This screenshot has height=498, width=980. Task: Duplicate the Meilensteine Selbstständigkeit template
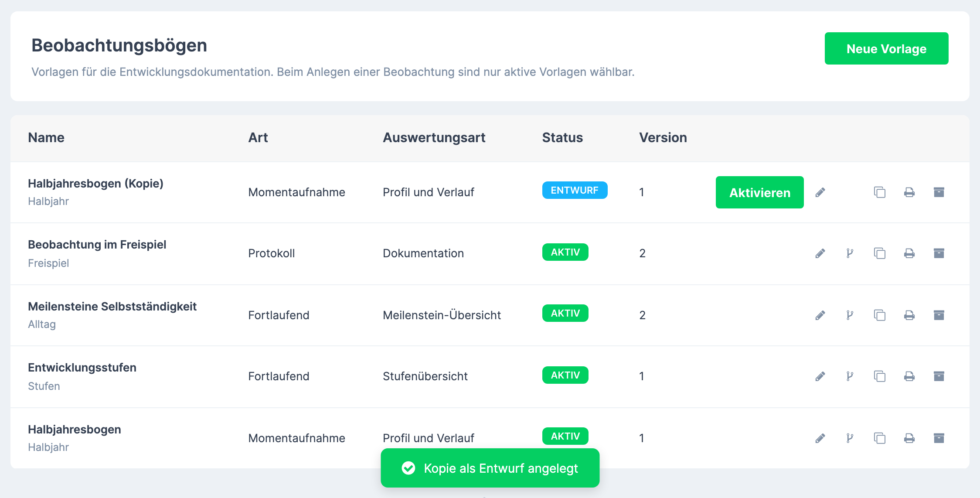coord(880,315)
